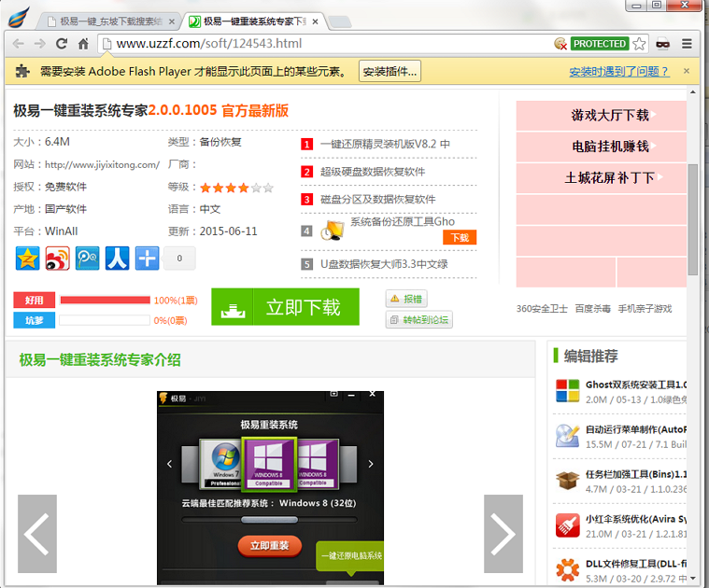Open the browser hamburger menu
Viewport: 709px width, 588px height.
pyautogui.click(x=687, y=44)
